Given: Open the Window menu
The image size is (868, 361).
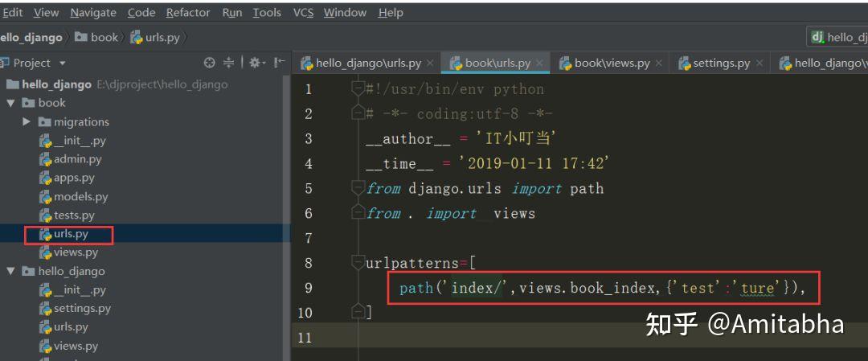Looking at the screenshot, I should [x=345, y=12].
